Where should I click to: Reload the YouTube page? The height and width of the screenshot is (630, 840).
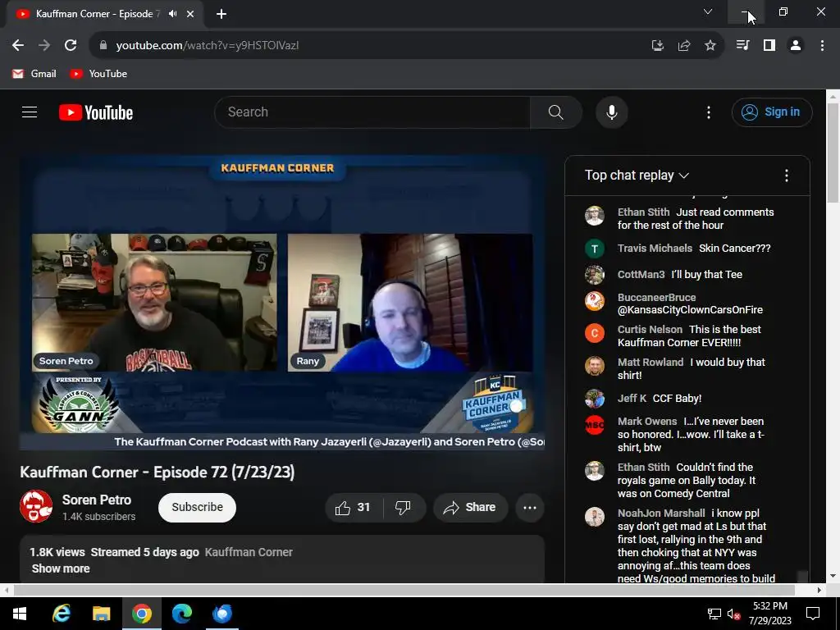pos(71,46)
